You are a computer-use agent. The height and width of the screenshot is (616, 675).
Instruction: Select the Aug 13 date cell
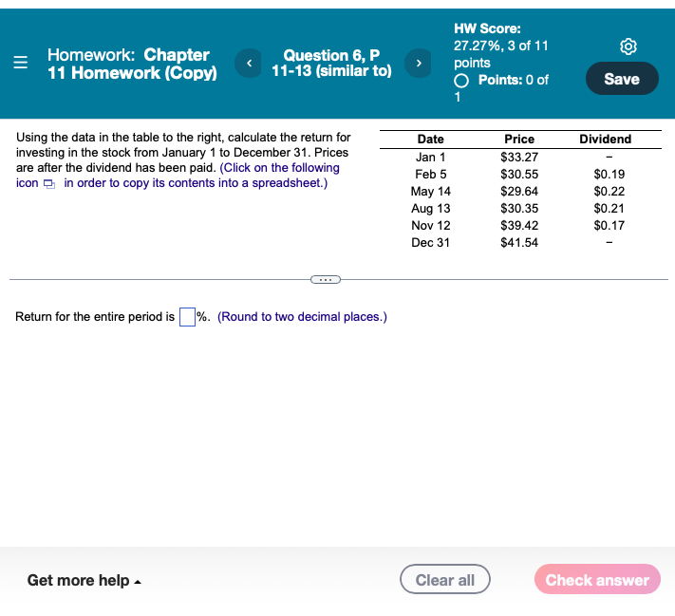pyautogui.click(x=430, y=209)
